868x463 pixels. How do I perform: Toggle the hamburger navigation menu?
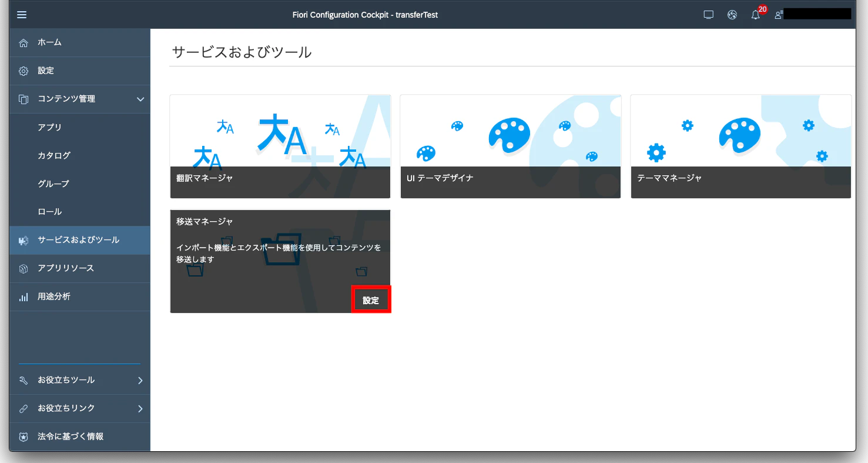coord(22,15)
